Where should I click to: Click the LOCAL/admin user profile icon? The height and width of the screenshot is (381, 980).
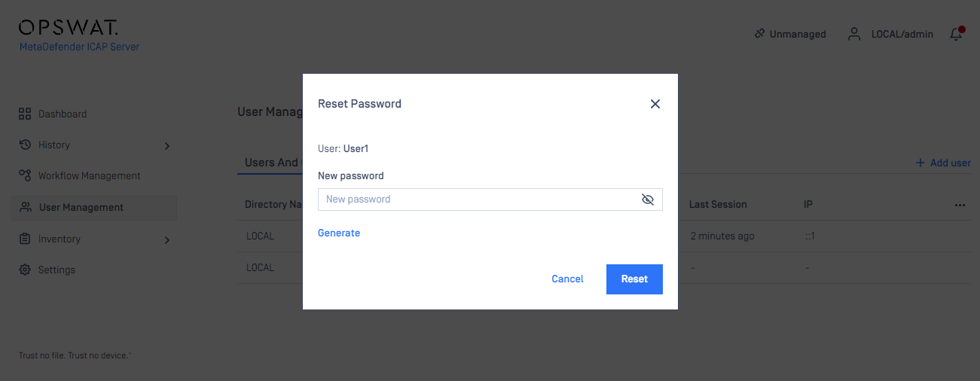(854, 34)
